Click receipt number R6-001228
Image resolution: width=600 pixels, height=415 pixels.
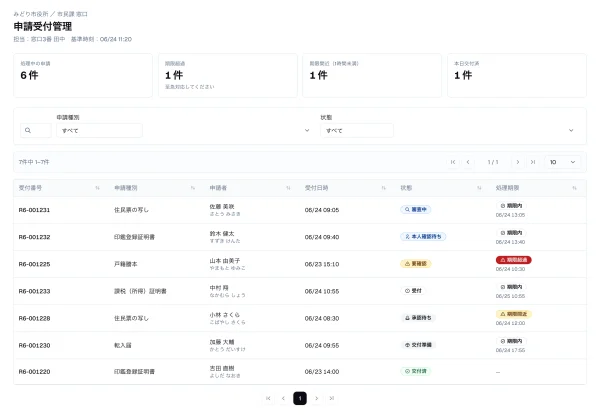pos(34,319)
